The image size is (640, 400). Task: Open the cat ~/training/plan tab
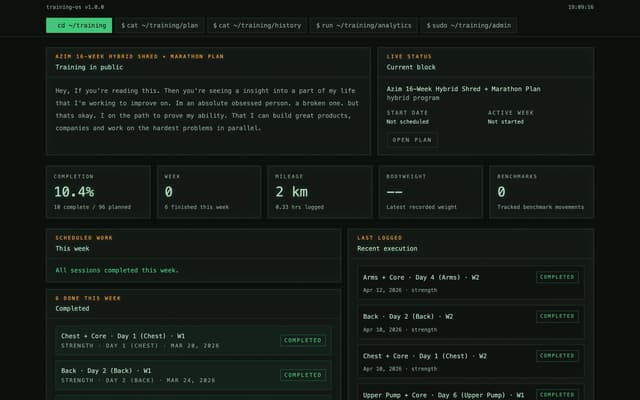[x=160, y=25]
